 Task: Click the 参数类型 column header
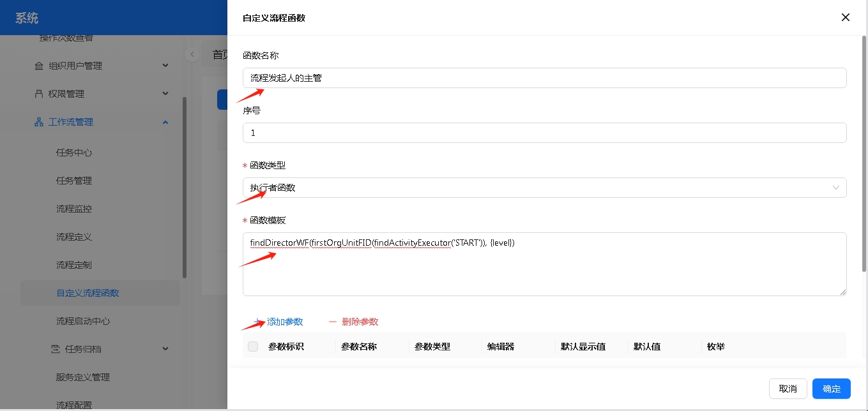(432, 347)
